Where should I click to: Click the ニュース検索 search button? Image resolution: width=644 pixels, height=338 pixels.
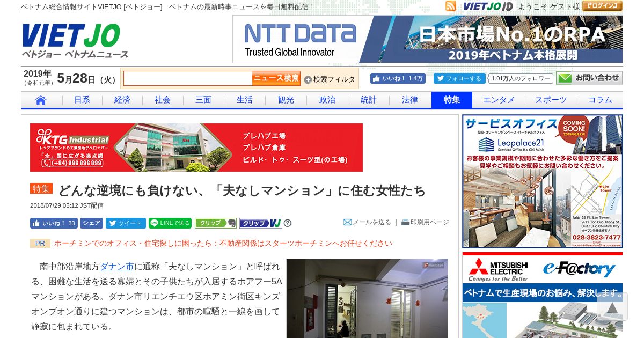click(276, 78)
